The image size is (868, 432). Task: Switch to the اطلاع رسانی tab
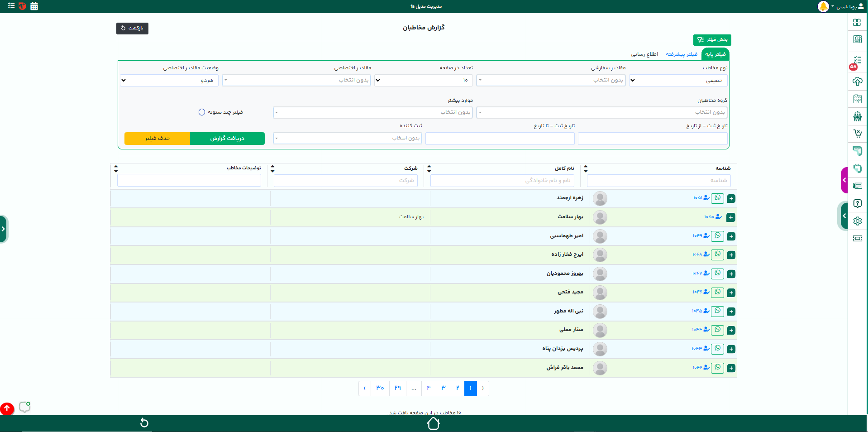click(x=644, y=54)
